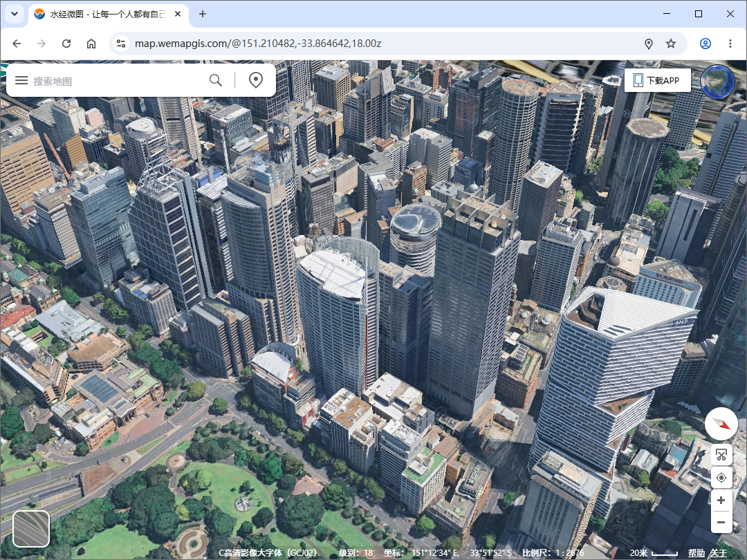
Task: Open the browser profile icon
Action: coord(705,44)
